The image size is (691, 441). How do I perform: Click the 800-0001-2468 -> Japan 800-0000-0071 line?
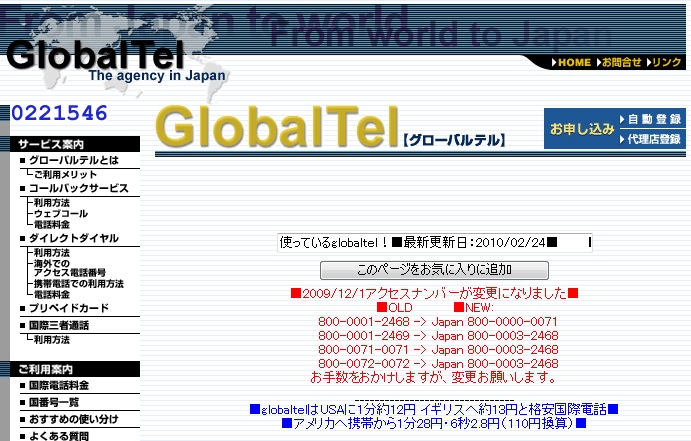pyautogui.click(x=438, y=322)
